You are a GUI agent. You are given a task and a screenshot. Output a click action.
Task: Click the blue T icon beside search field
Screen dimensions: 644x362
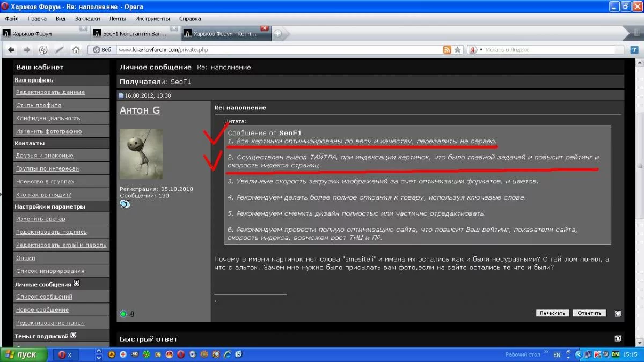click(634, 50)
